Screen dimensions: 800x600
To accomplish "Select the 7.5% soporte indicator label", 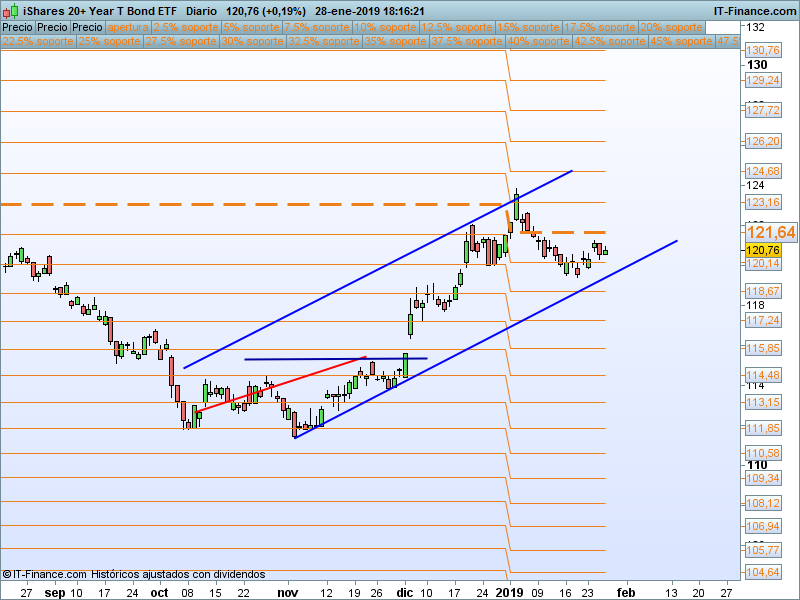I will pos(317,27).
